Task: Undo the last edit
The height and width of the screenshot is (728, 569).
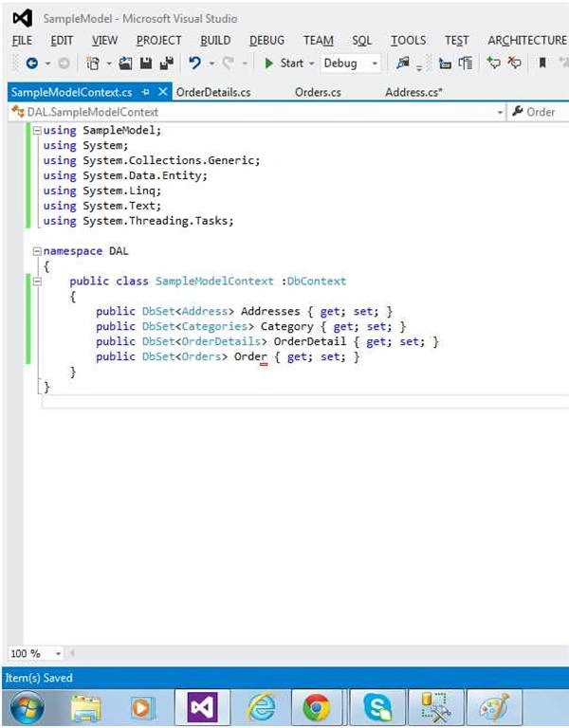Action: click(195, 64)
